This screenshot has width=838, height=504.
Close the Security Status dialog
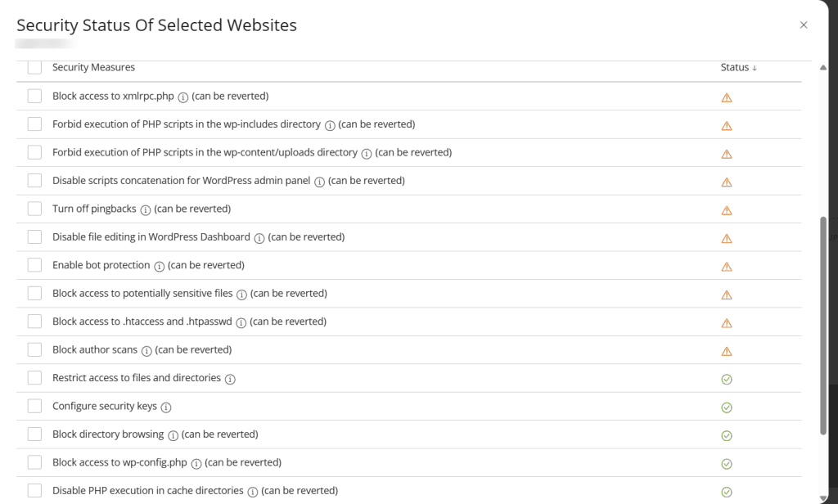[x=803, y=25]
